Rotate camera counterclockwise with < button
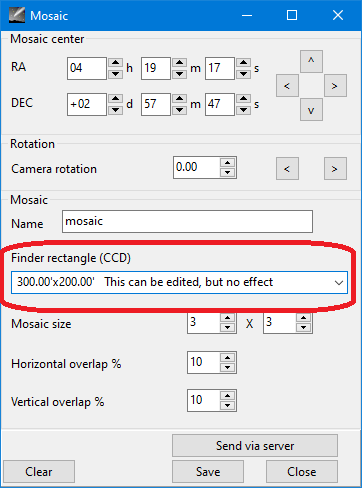This screenshot has width=362, height=488. (287, 169)
